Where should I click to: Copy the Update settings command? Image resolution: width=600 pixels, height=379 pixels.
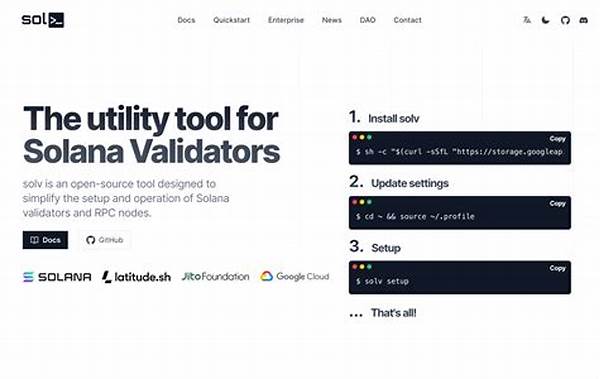coord(558,203)
